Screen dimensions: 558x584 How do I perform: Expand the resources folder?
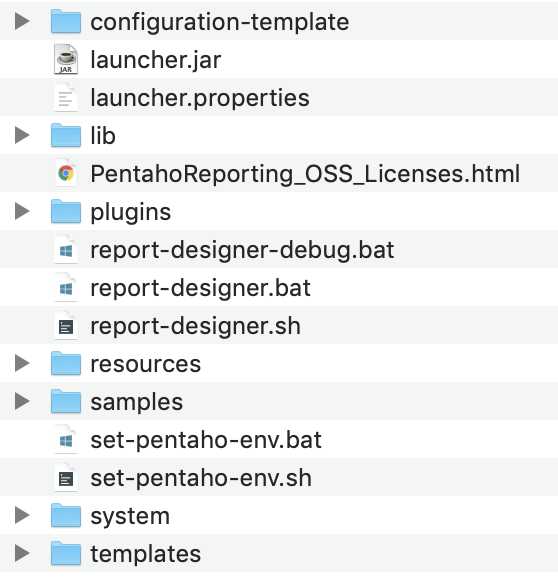pos(22,363)
